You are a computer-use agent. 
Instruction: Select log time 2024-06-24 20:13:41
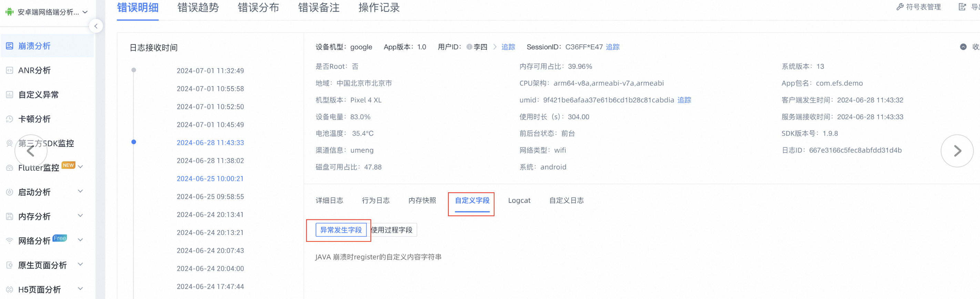pos(211,215)
